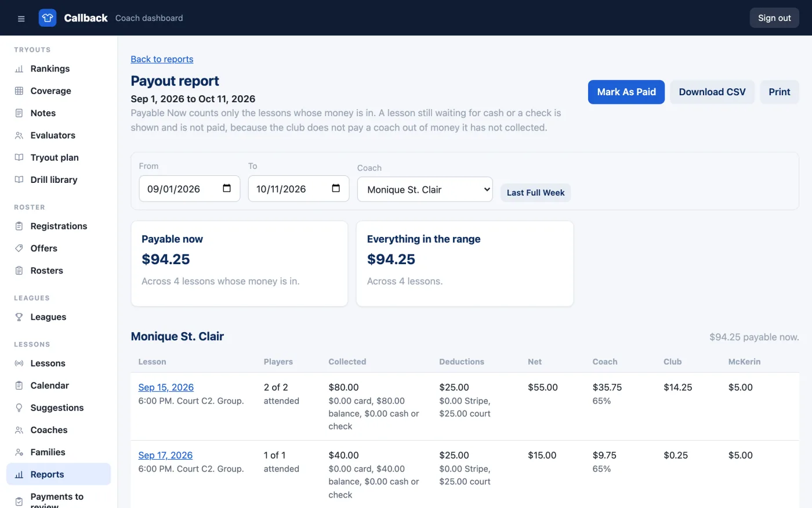Click the Notes document icon
This screenshot has width=812, height=508.
19,113
